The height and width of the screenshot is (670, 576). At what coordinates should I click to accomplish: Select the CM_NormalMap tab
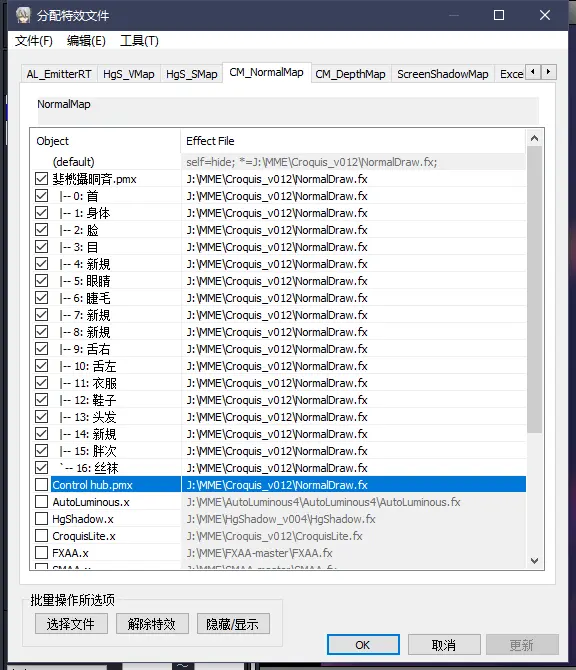[x=266, y=72]
